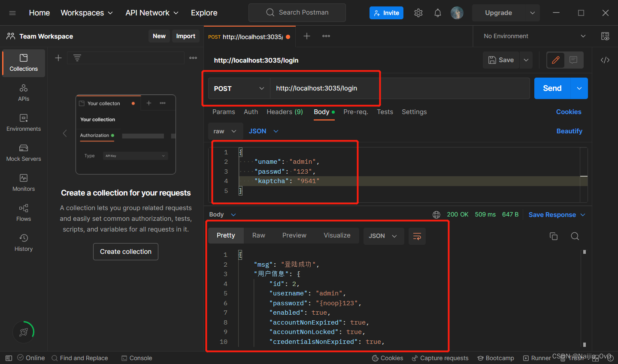
Task: Go to Home
Action: 39,13
